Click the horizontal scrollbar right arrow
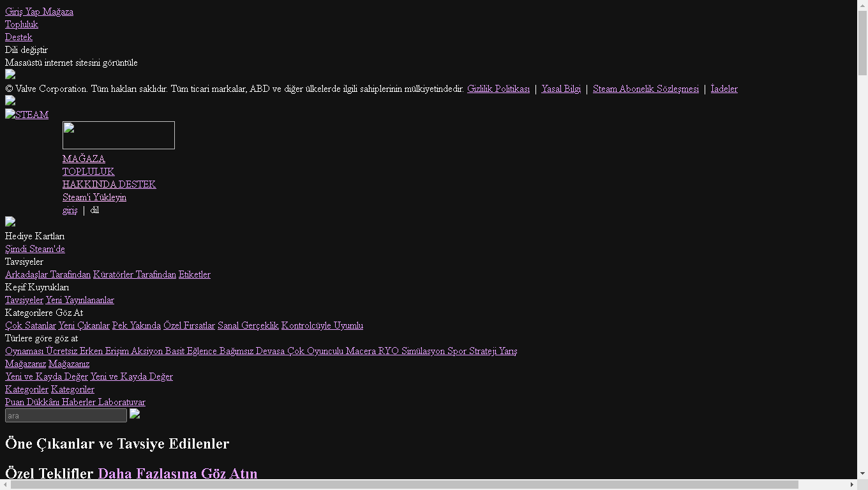Image resolution: width=868 pixels, height=490 pixels. [x=851, y=484]
